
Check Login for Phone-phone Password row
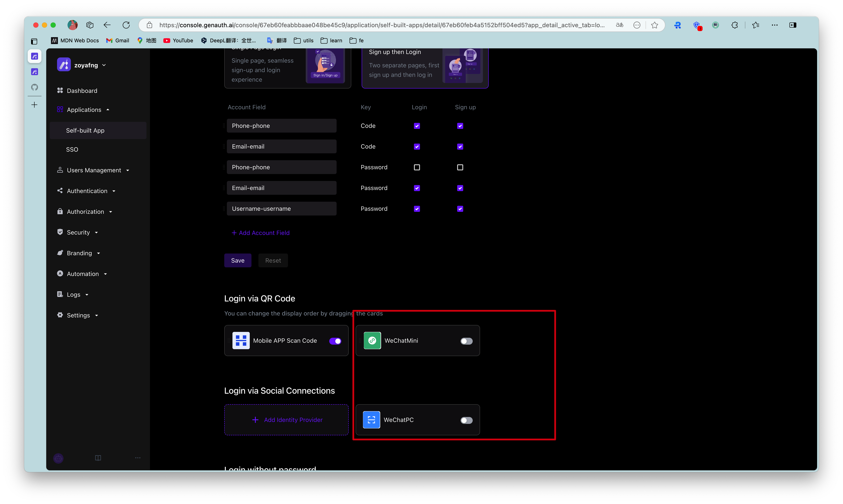coord(417,167)
